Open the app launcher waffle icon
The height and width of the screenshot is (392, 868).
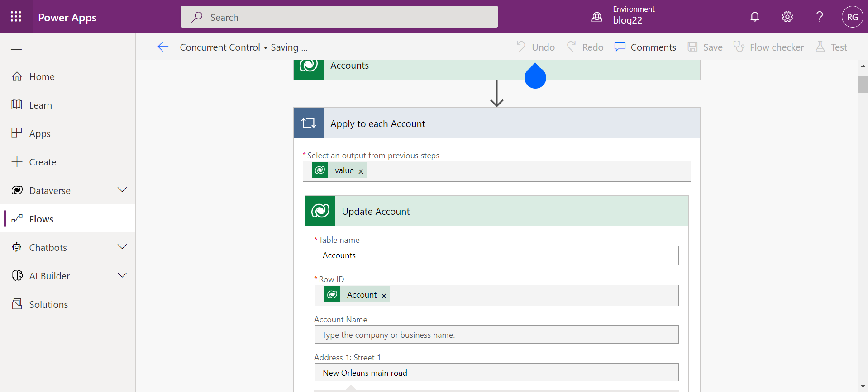coord(16,17)
